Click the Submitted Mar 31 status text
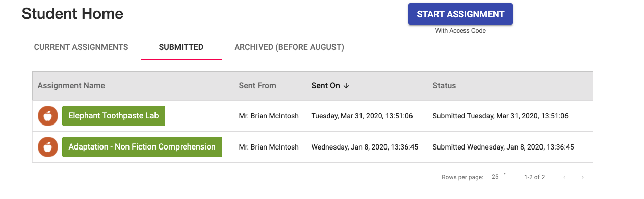 pos(500,116)
